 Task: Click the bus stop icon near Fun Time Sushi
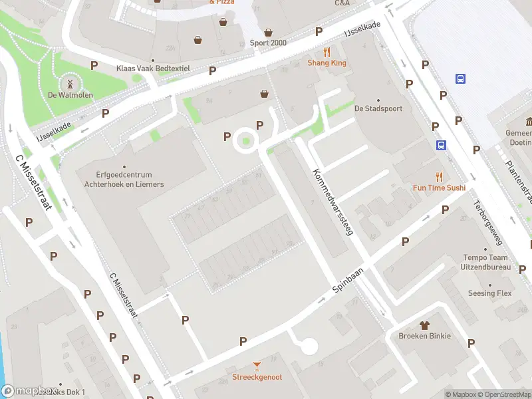(441, 145)
